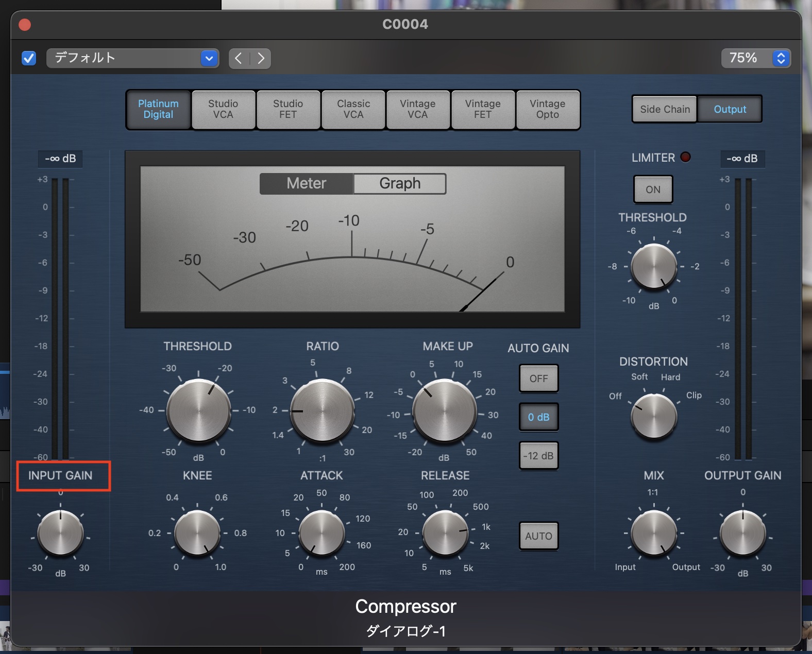Set Auto Gain to -12 dB

(x=538, y=456)
